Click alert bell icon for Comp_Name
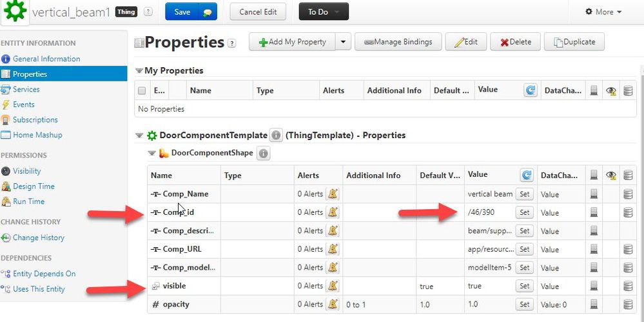 point(333,194)
